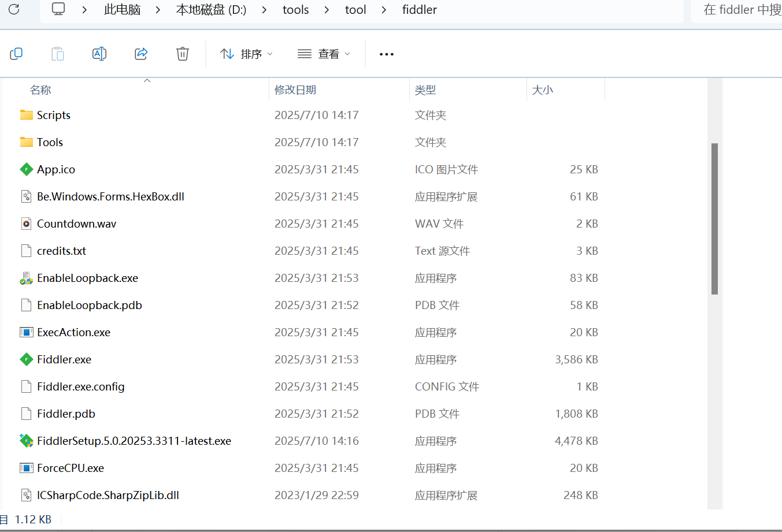This screenshot has width=782, height=532.
Task: Expand the chevron after the computer icon
Action: tap(84, 10)
